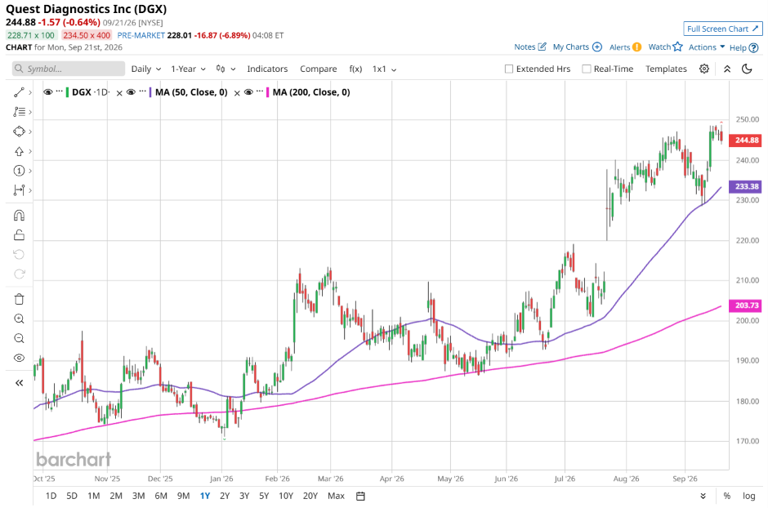Select the 5Y range tab
The image size is (768, 508).
[x=264, y=496]
